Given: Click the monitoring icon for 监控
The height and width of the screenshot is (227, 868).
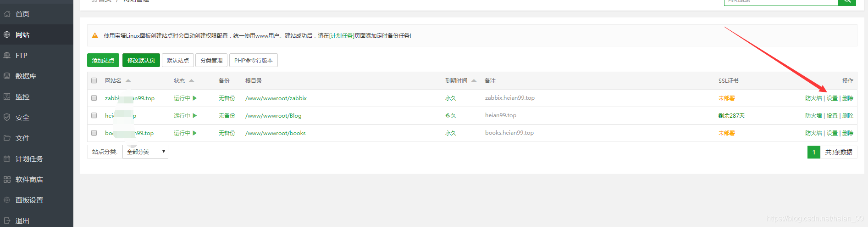Looking at the screenshot, I should (7, 96).
